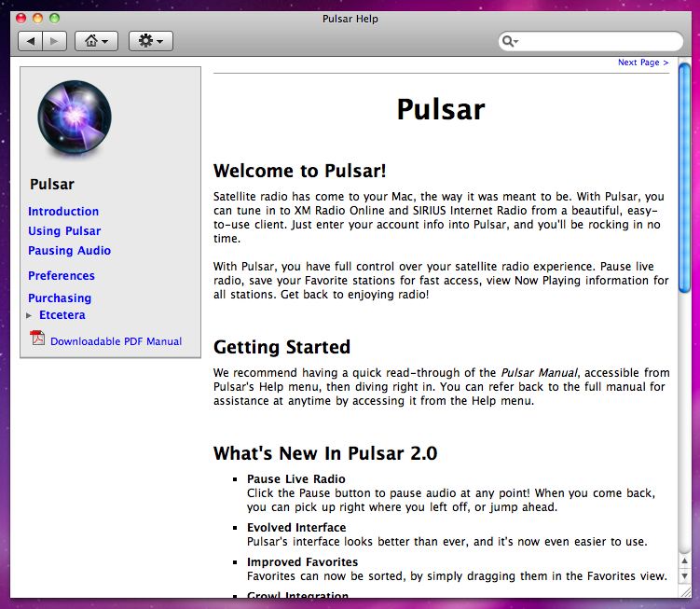Open the Etcetera topic link
The width and height of the screenshot is (700, 609).
click(62, 315)
